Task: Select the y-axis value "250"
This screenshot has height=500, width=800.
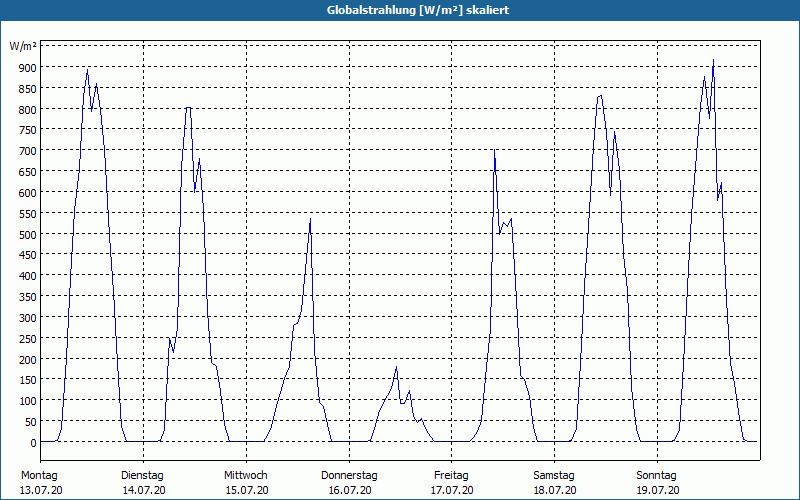Action: pyautogui.click(x=28, y=339)
